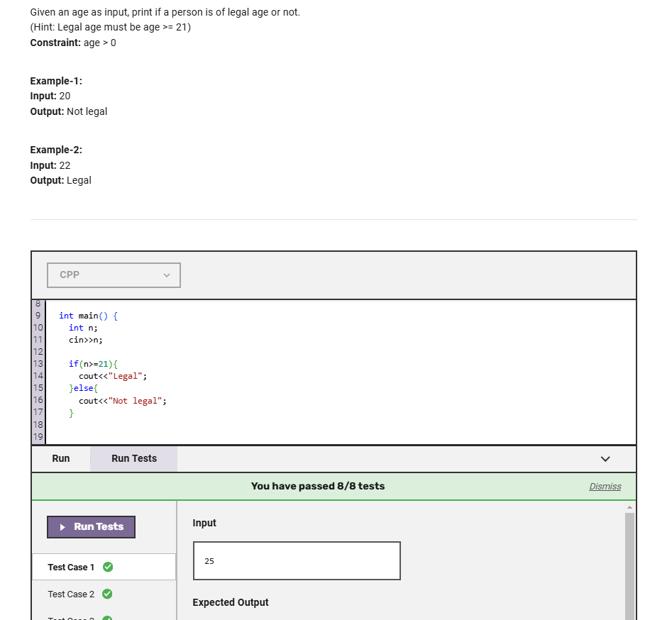Click the purple Run Tests button
672x620 pixels.
click(92, 526)
